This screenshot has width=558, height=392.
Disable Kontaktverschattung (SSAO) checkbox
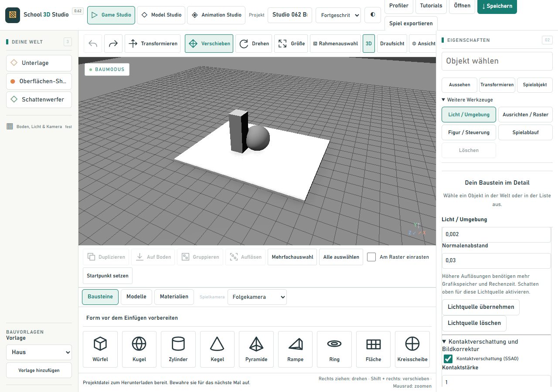tap(448, 359)
